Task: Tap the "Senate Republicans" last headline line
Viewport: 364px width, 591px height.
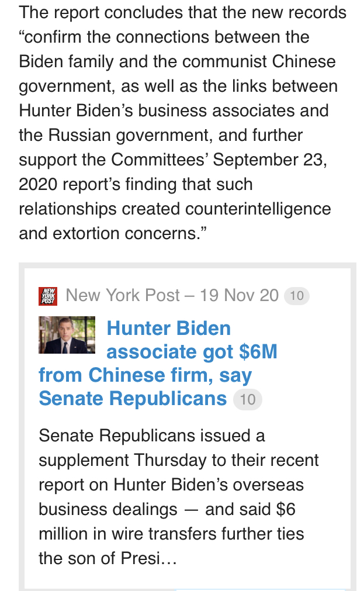Action: (133, 399)
